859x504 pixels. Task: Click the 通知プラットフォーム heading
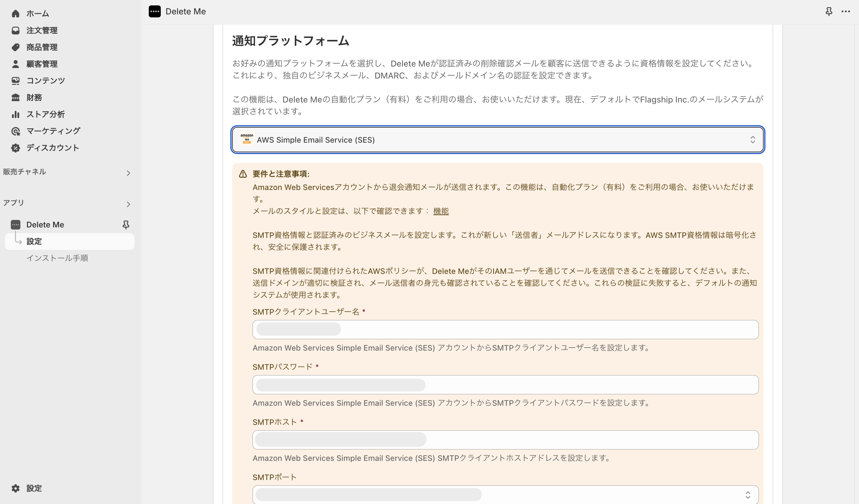(290, 41)
